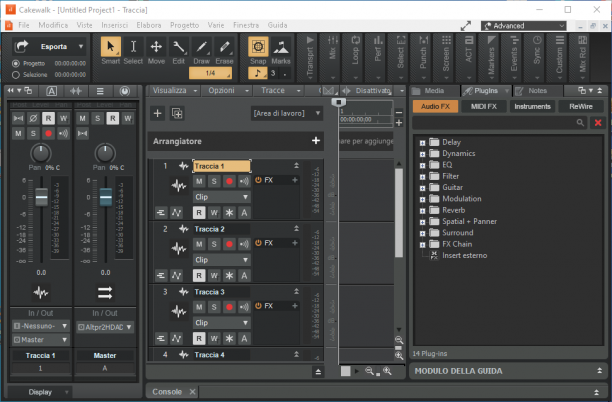612x402 pixels.
Task: Open the Finestra menu
Action: [246, 25]
